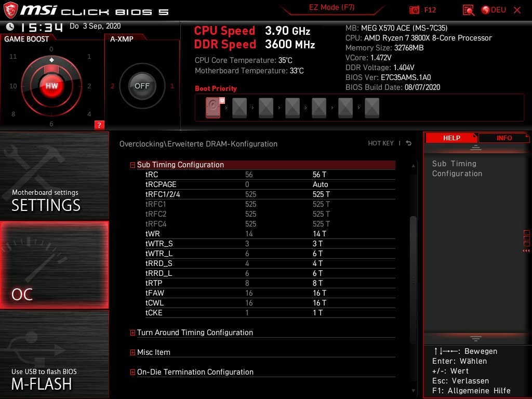Edit the tWR 14 T value

320,234
